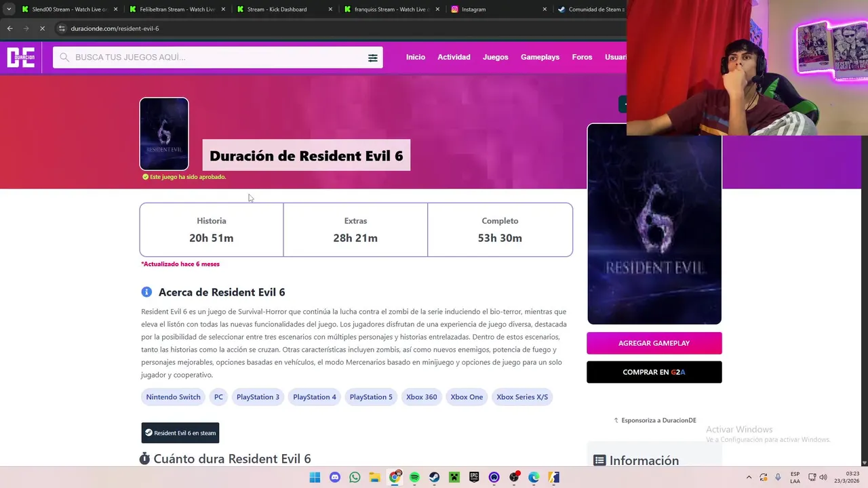Open the volume control in the tray

(824, 477)
